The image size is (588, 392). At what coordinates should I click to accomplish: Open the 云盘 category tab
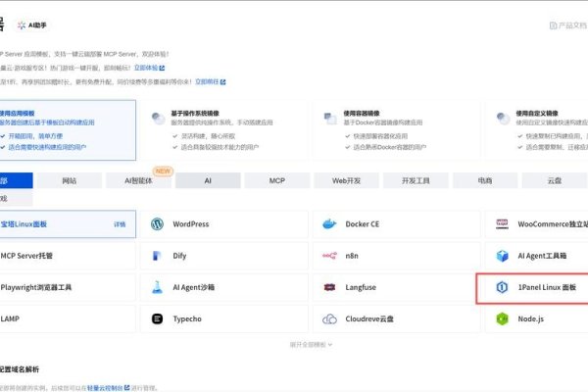click(555, 180)
